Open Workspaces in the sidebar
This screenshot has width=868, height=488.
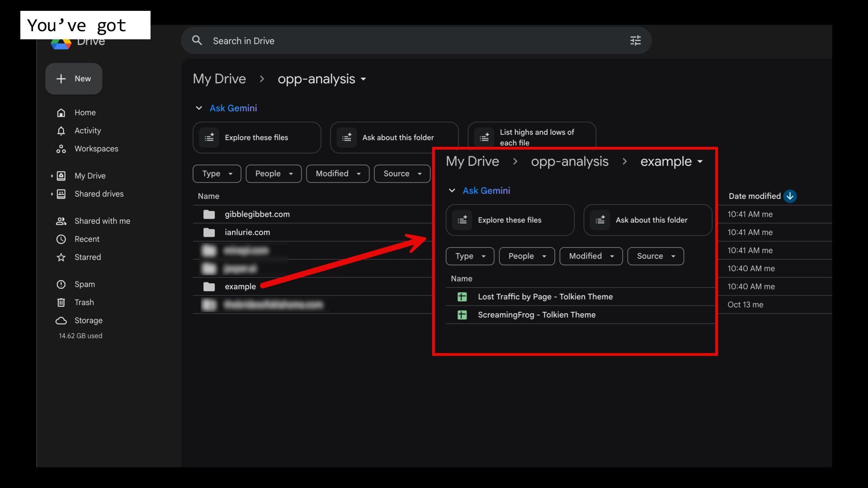pos(96,149)
